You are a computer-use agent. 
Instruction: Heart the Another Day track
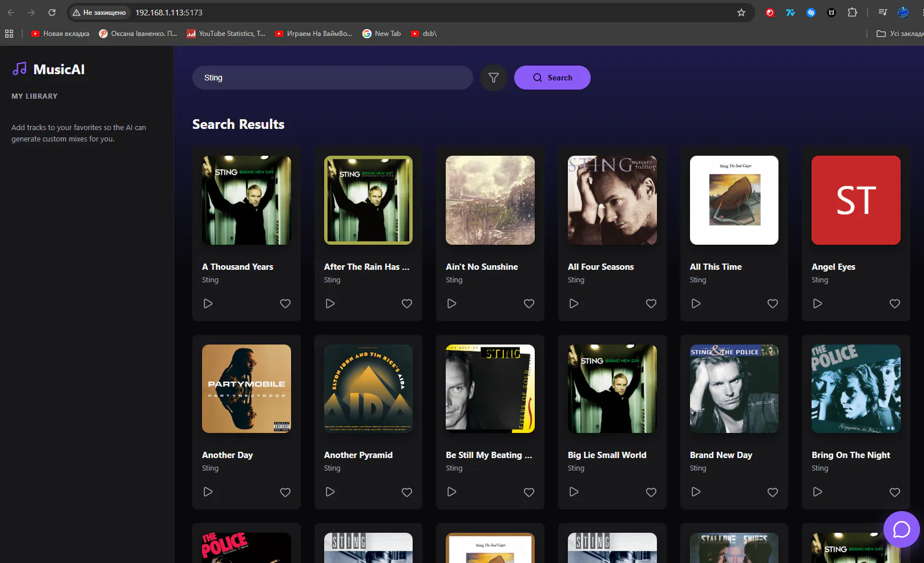(x=285, y=492)
